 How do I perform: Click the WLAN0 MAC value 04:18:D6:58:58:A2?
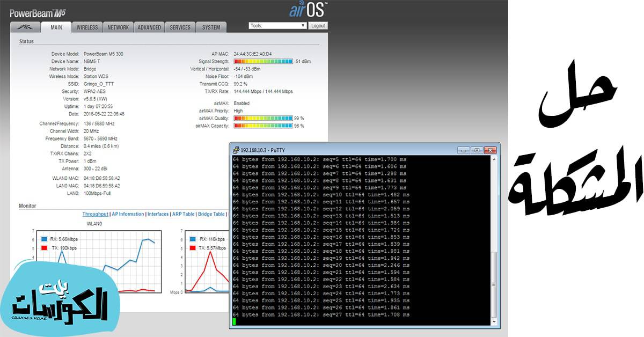click(102, 178)
